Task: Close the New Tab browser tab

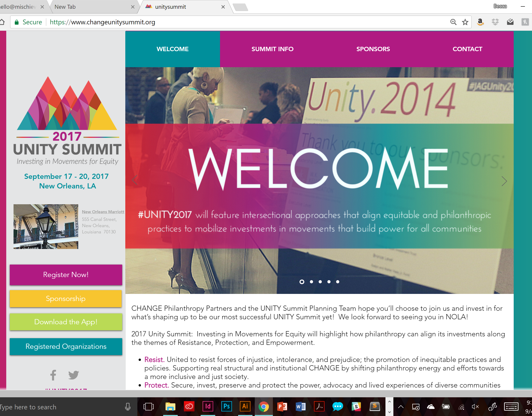Action: tap(133, 7)
